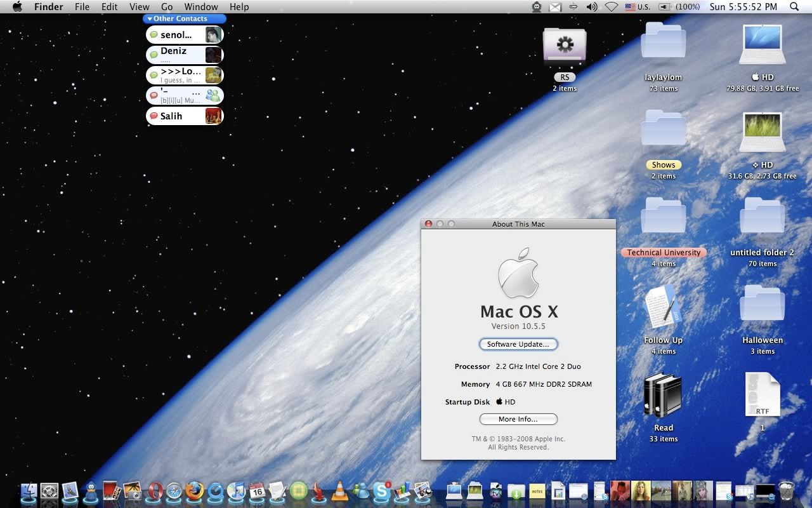Open the Finder application menu
812x508 pixels.
tap(48, 7)
